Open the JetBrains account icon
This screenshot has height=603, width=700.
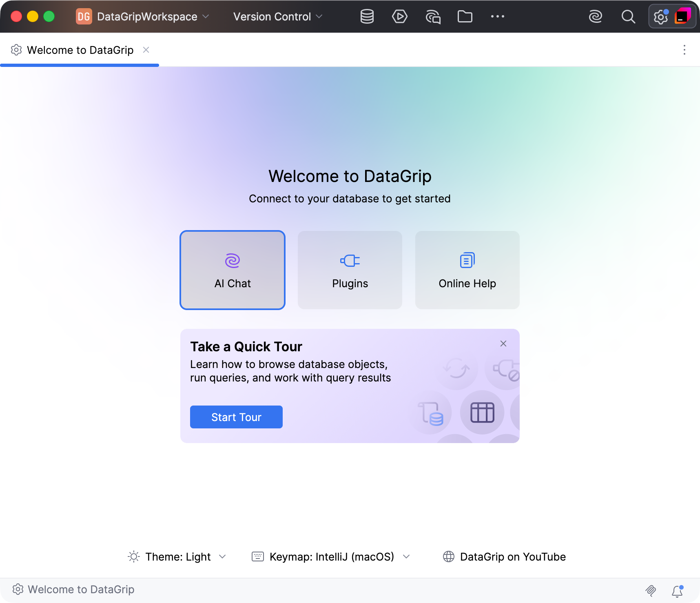tap(682, 16)
